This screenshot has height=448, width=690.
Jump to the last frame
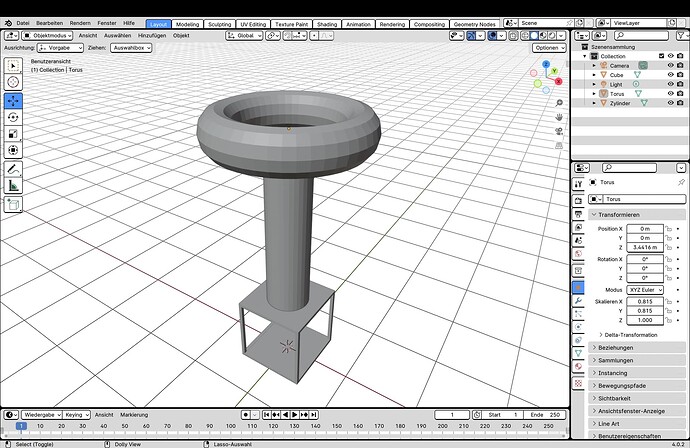click(x=314, y=415)
